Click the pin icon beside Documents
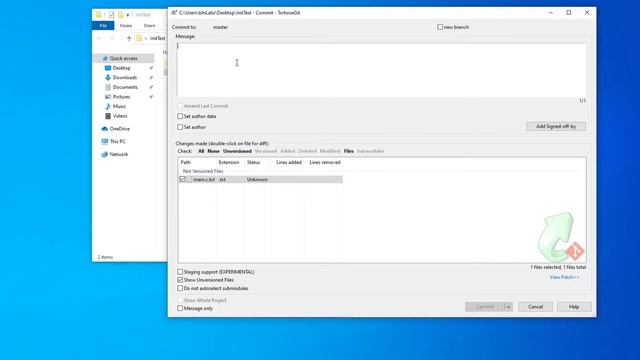 coord(151,87)
